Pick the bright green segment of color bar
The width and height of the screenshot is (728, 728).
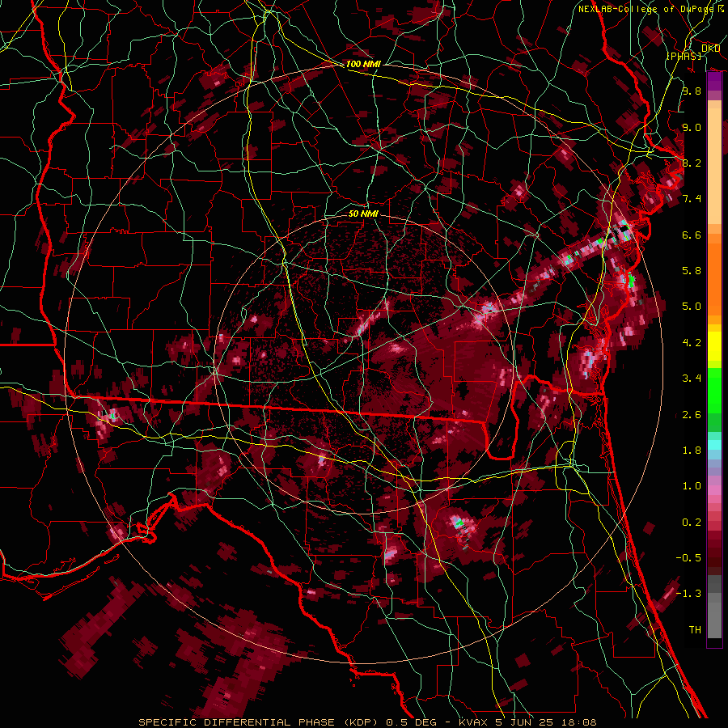(714, 390)
